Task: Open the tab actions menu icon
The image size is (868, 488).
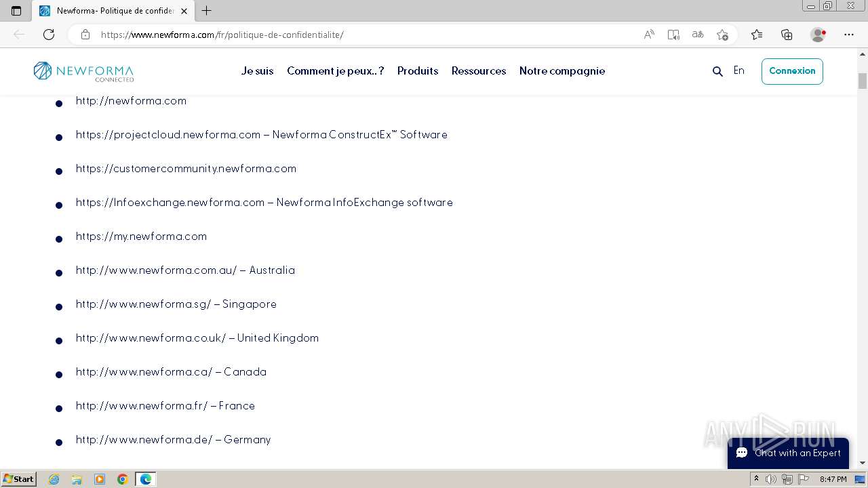Action: point(16,11)
